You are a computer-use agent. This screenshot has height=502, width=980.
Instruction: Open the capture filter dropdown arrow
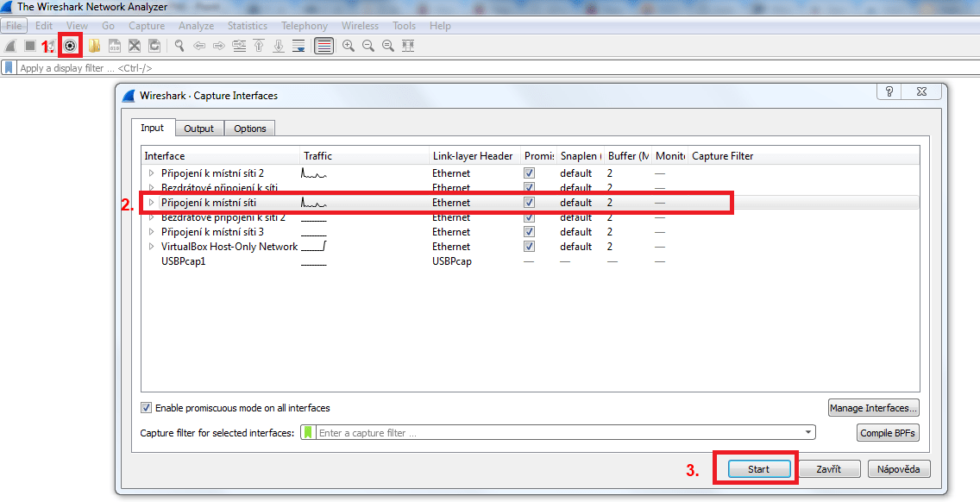(x=808, y=433)
